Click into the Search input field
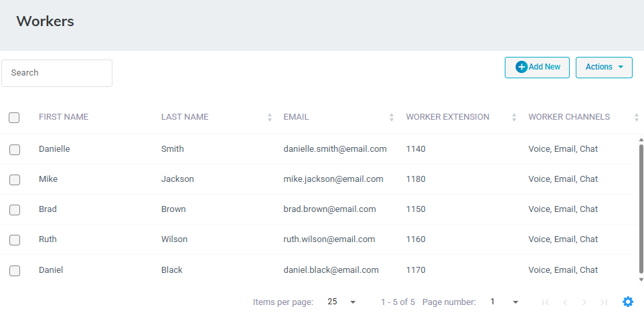The image size is (644, 313). click(x=57, y=73)
